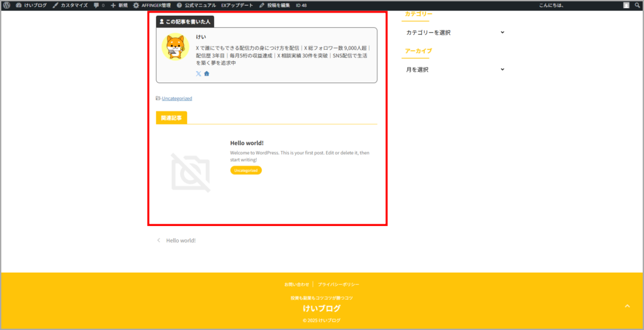Click the user avatar in admin bar

tap(626, 5)
